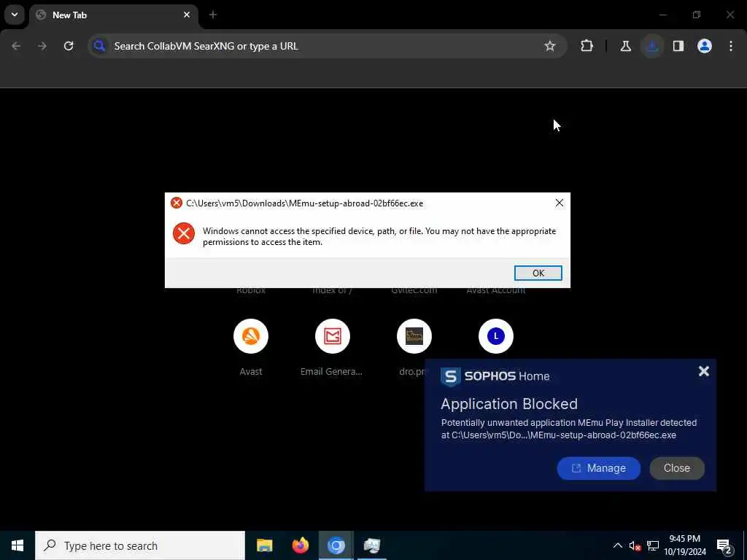Image resolution: width=747 pixels, height=560 pixels.
Task: Close the error dialog with its X button
Action: [560, 203]
